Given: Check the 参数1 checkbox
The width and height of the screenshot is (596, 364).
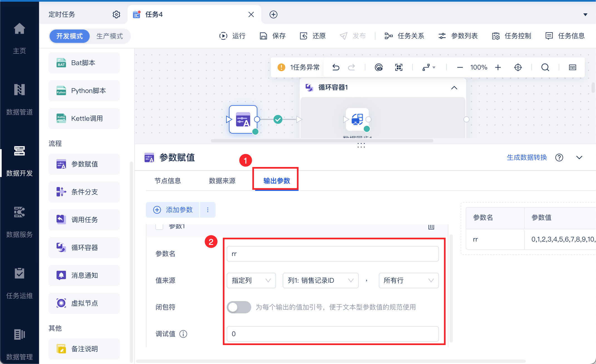Looking at the screenshot, I should [159, 227].
